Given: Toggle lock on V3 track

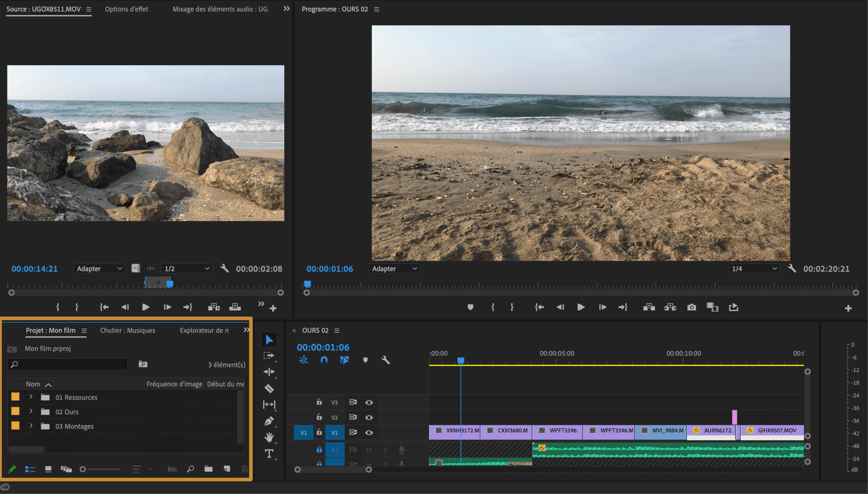Looking at the screenshot, I should pyautogui.click(x=319, y=402).
